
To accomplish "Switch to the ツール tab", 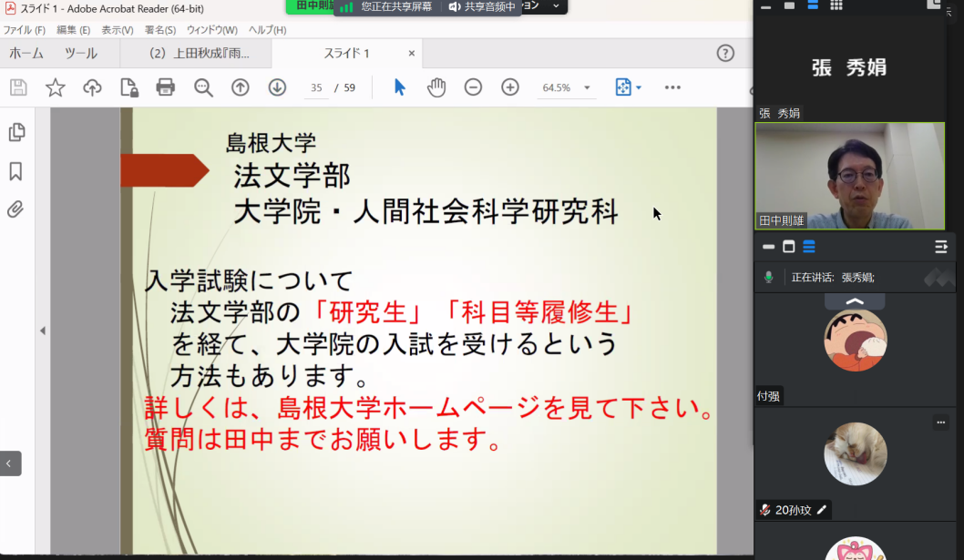I will click(81, 54).
